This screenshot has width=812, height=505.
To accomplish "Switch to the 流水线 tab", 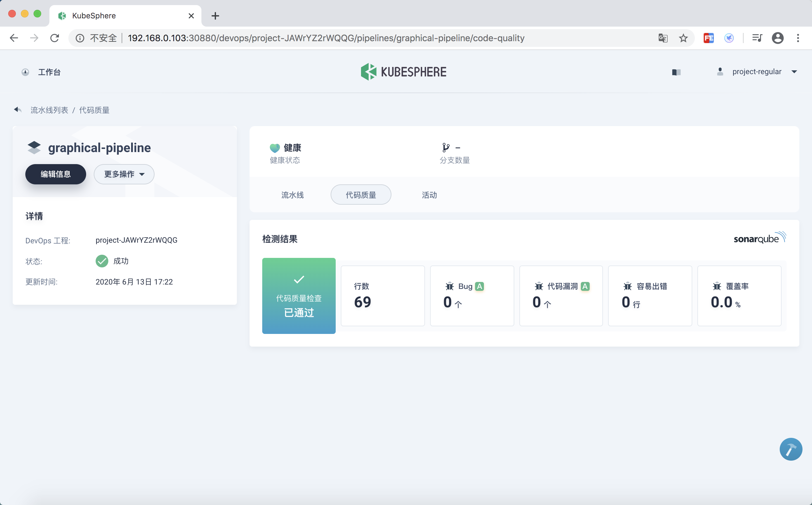I will click(293, 195).
